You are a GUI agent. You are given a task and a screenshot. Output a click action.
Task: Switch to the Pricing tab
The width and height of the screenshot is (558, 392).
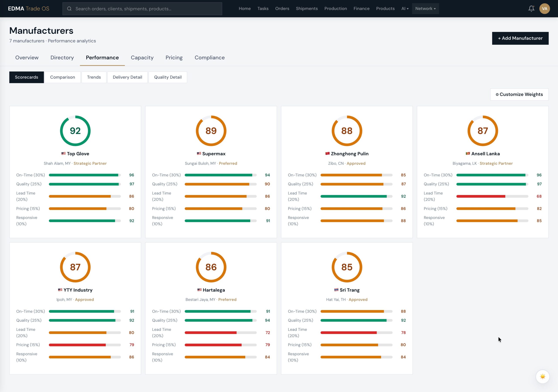tap(174, 58)
